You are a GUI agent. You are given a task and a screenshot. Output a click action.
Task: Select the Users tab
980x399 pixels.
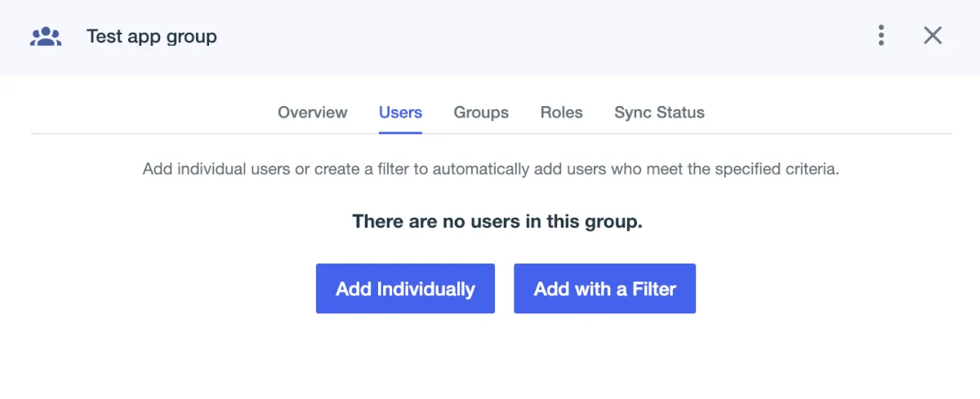click(x=400, y=113)
